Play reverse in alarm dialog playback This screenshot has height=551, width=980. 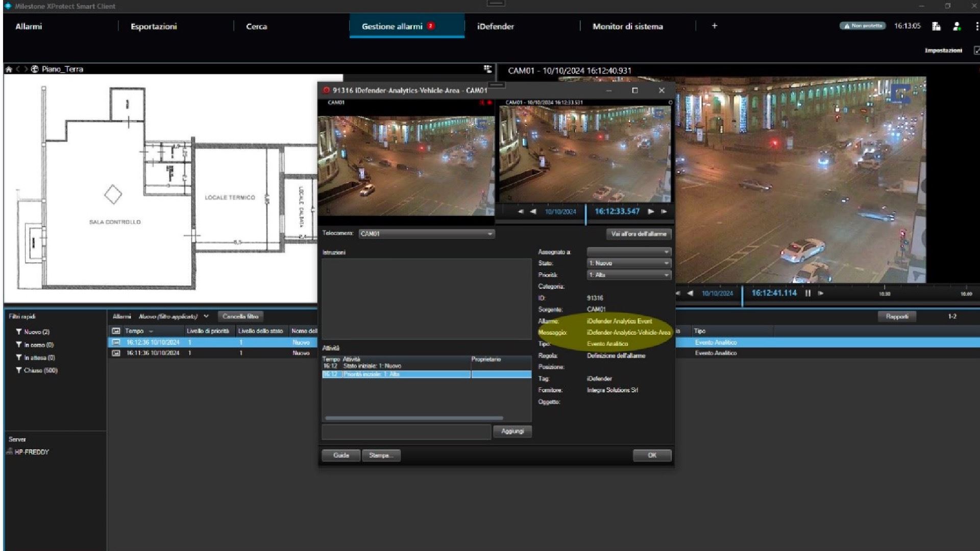(533, 211)
